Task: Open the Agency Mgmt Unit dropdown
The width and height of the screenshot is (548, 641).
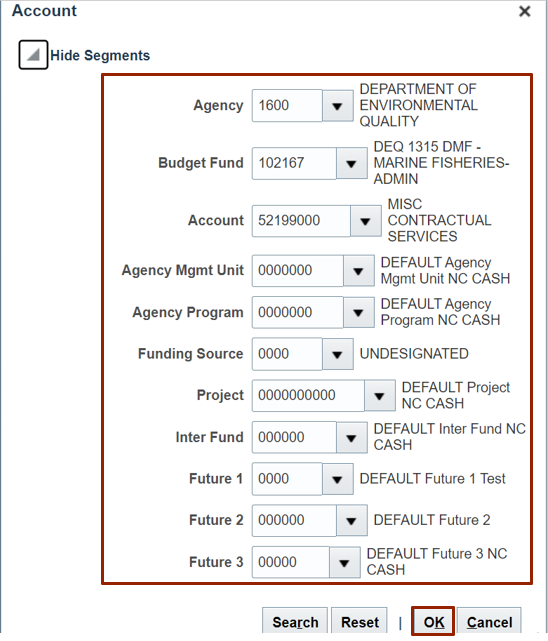Action: tap(358, 271)
